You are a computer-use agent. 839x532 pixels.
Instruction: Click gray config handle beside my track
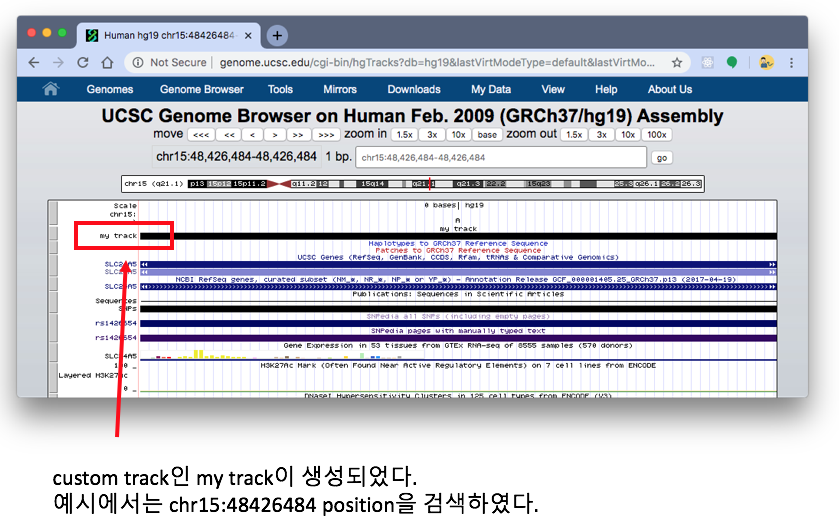(53, 233)
